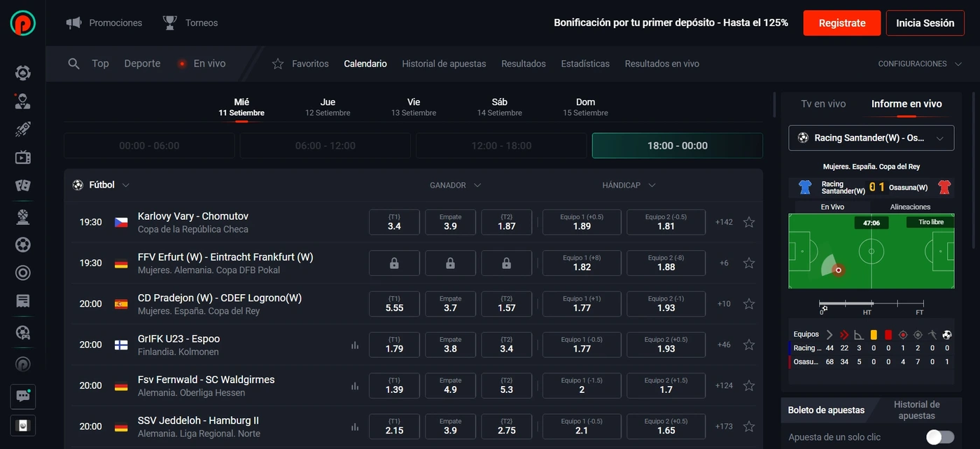This screenshot has height=449, width=980.
Task: Toggle Apuesta de un solo clic switch
Action: (x=939, y=437)
